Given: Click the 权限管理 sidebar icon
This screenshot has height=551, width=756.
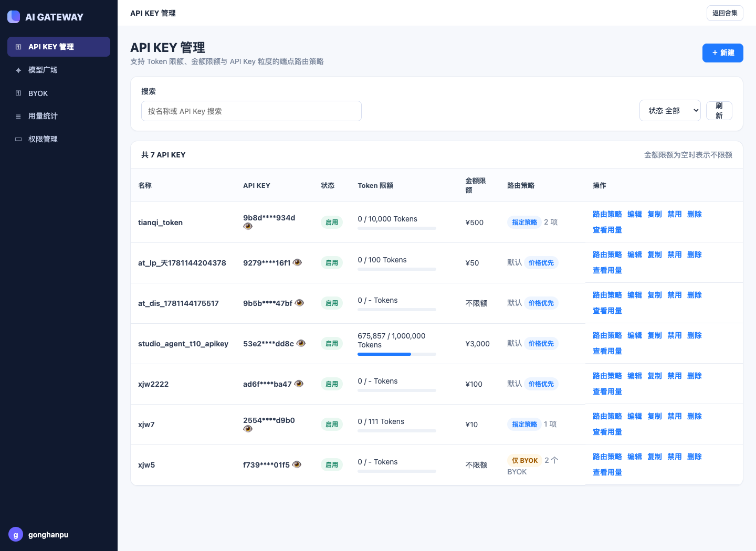Looking at the screenshot, I should coord(18,139).
